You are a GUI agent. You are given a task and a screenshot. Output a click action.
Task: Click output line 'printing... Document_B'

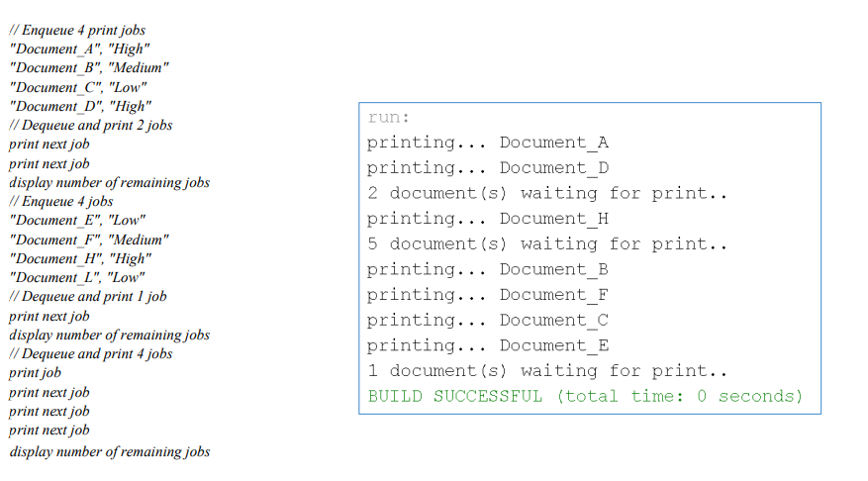[488, 270]
